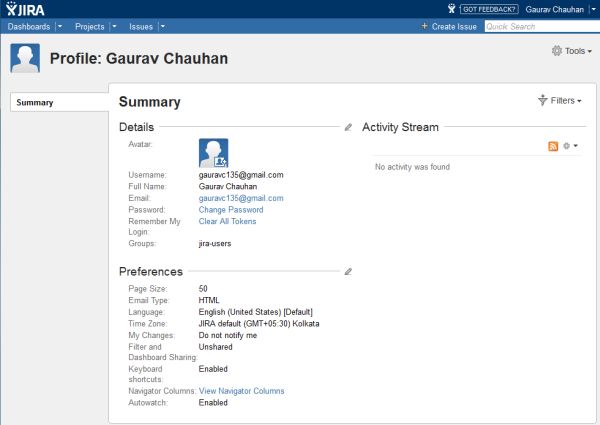Open the Activity Stream RSS feed icon
The height and width of the screenshot is (425, 600).
tap(553, 146)
